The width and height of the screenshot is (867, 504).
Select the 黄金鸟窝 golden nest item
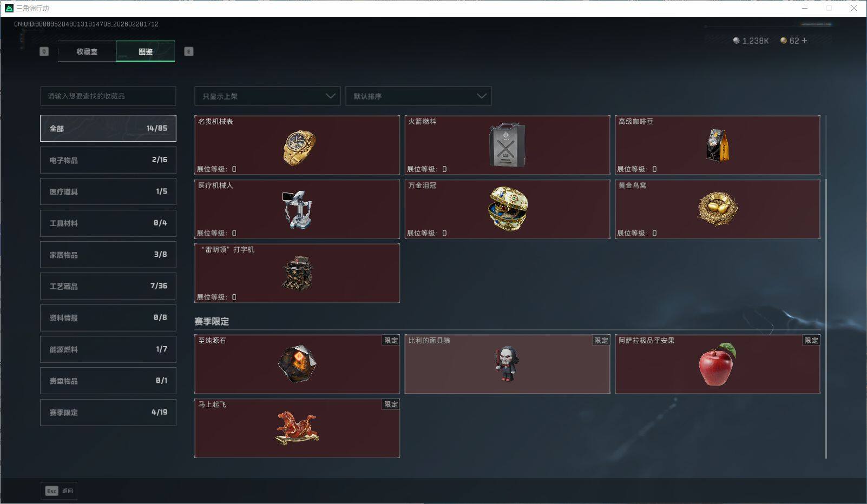point(717,209)
